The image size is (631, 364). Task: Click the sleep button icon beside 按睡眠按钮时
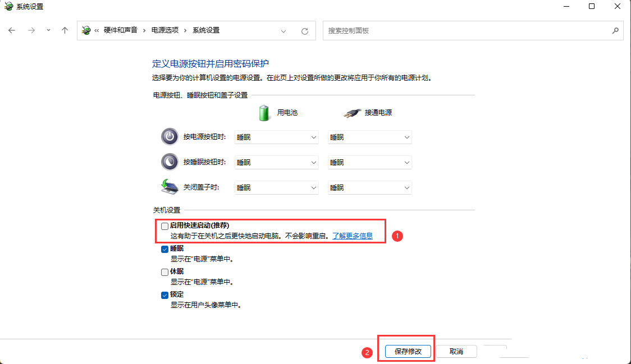coord(170,162)
